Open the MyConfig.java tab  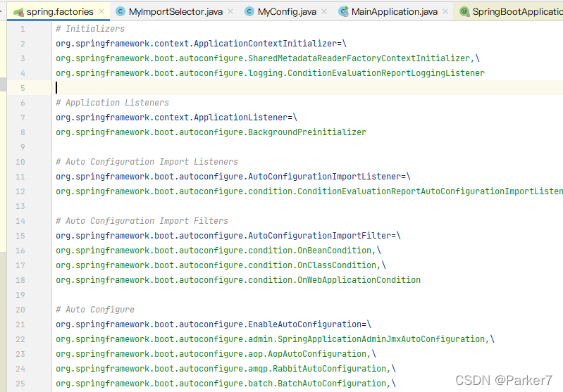click(x=287, y=12)
